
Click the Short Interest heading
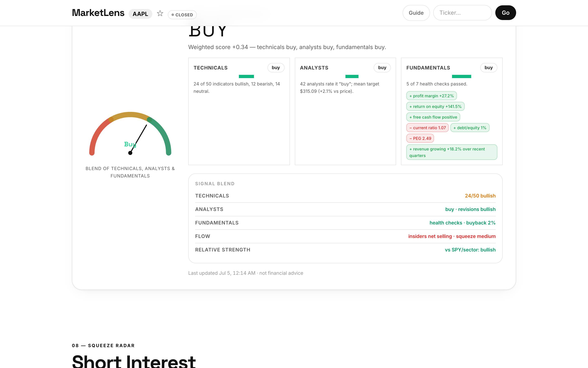[x=134, y=361]
